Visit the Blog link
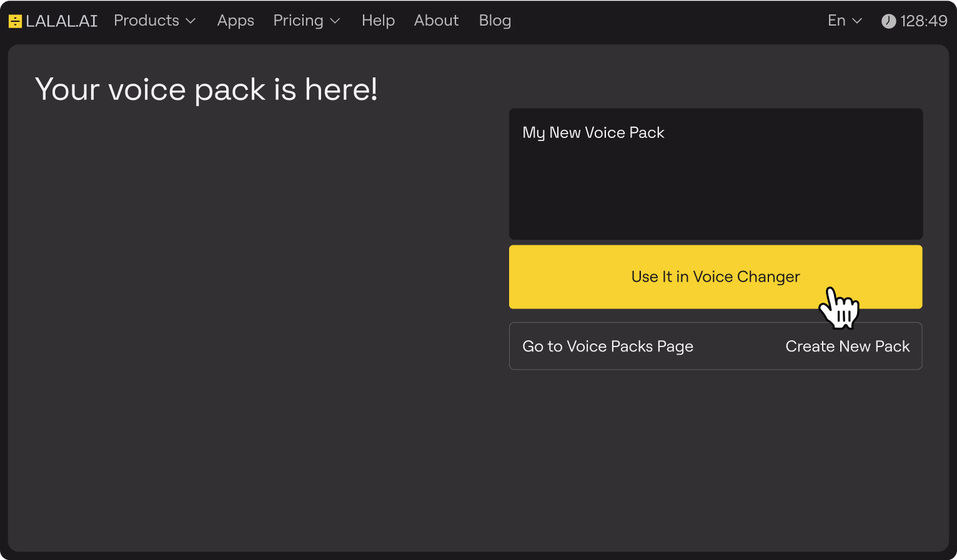This screenshot has height=560, width=957. click(495, 21)
